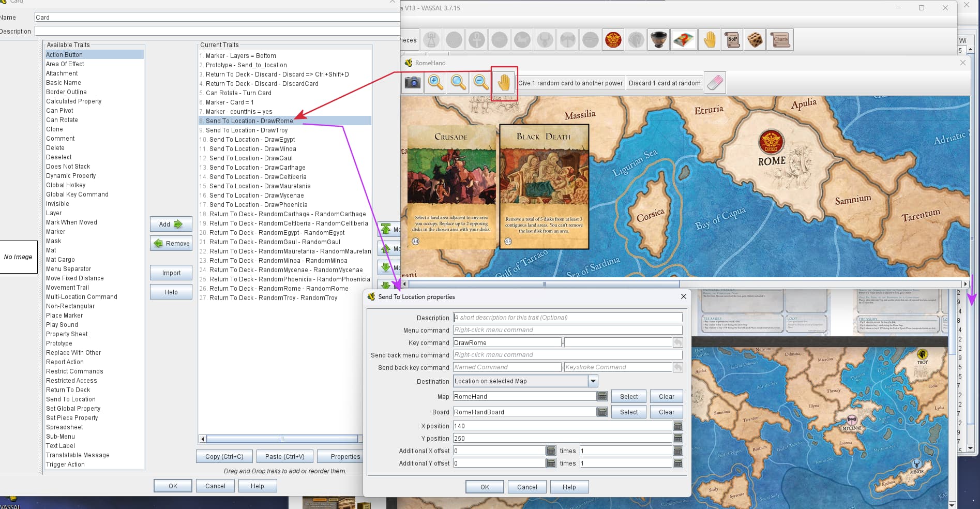This screenshot has width=980, height=509.
Task: Click Clear next to the Map field
Action: 667,397
